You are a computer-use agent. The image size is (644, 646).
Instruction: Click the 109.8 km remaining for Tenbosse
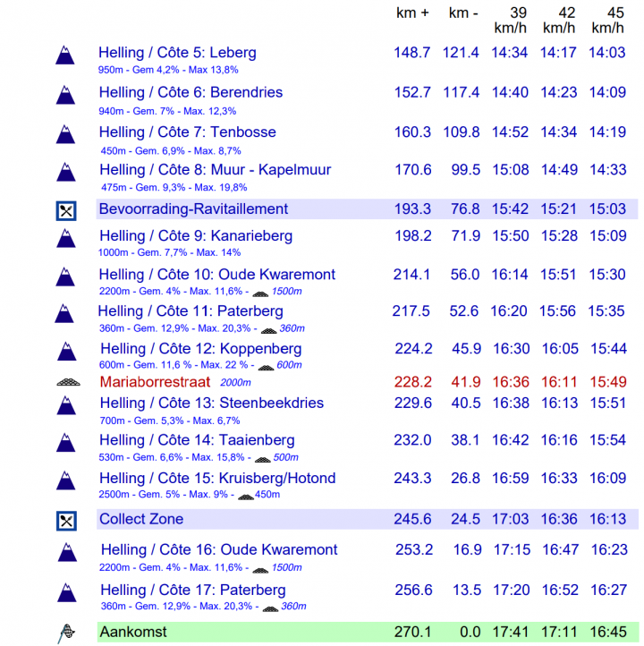[462, 132]
